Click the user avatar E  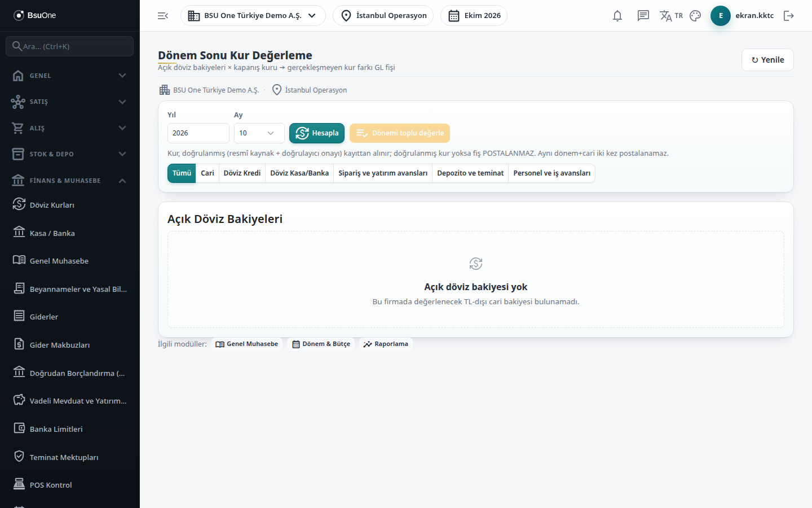tap(721, 16)
